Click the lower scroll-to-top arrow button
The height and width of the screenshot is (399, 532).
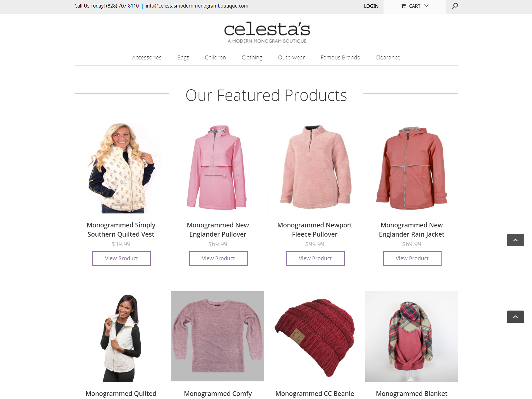515,317
